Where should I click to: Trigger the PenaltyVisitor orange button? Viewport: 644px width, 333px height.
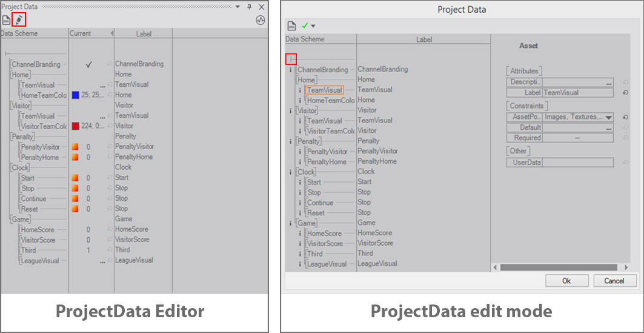75,147
